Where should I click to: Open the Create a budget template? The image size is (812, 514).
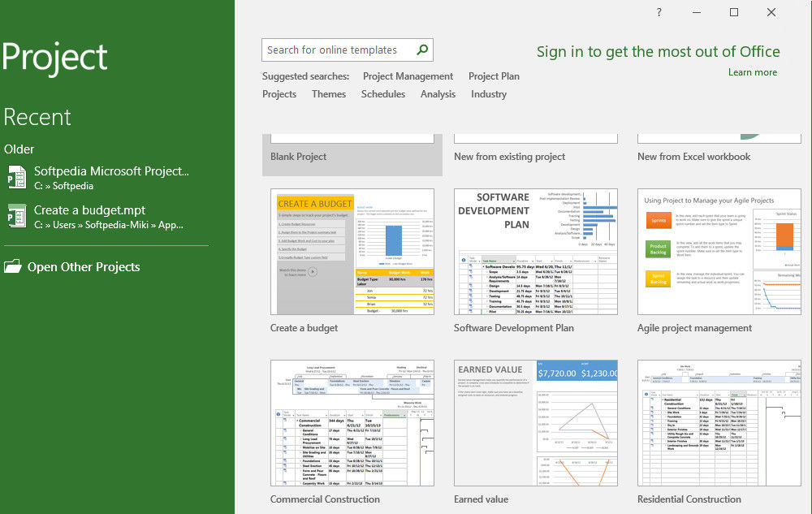[x=352, y=253]
